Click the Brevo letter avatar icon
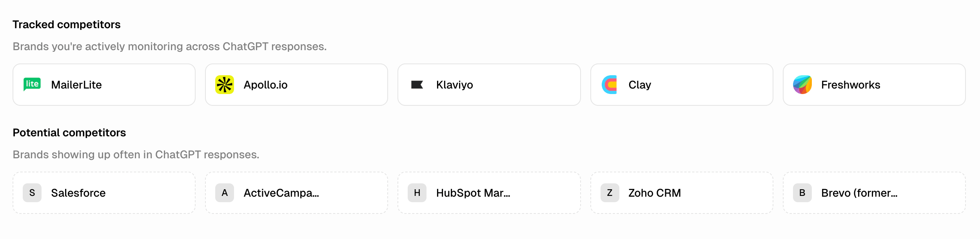 point(802,192)
